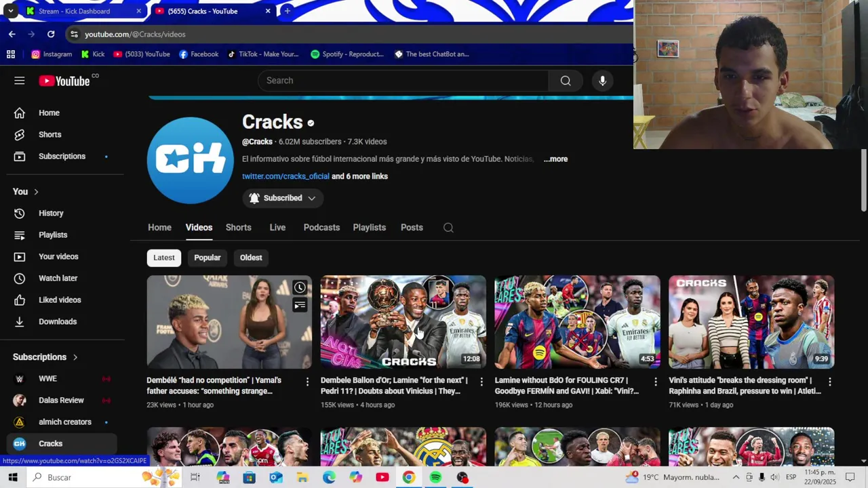Add first video to Watch later
The image size is (868, 488).
pos(300,287)
